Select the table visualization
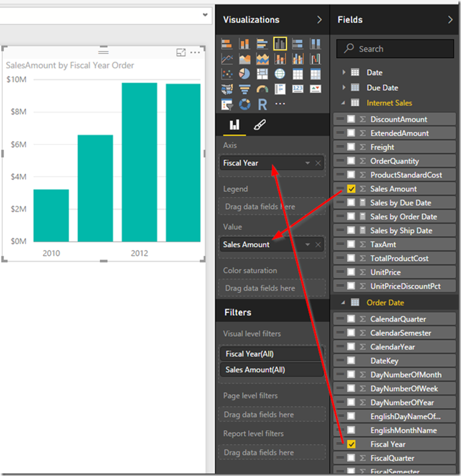The height and width of the screenshot is (476, 461). click(298, 74)
